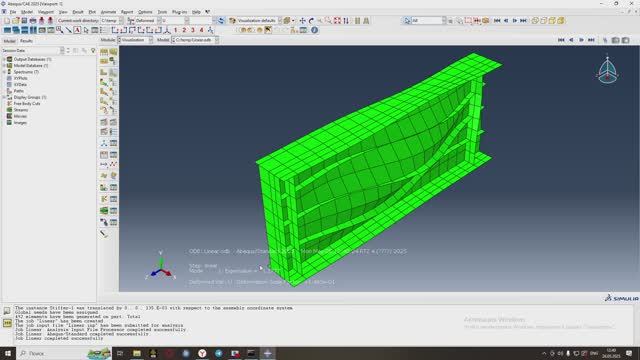The height and width of the screenshot is (360, 640).
Task: Click the context bar animation next button
Action: (581, 40)
